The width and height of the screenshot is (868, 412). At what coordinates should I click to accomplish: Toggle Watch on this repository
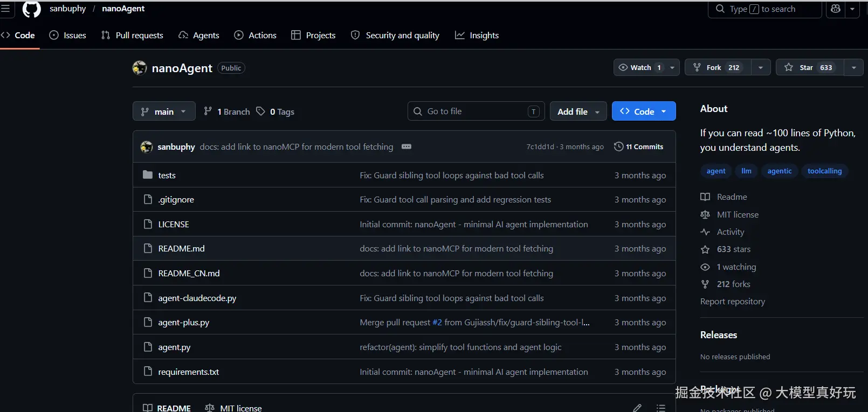(x=639, y=67)
